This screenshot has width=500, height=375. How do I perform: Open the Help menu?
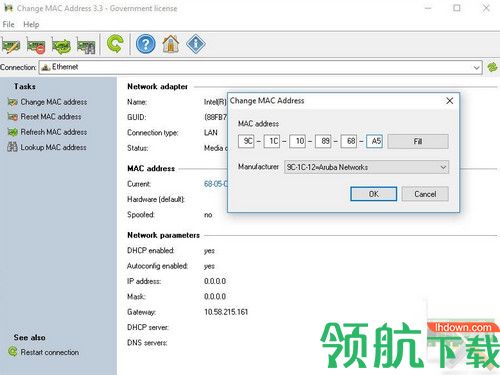point(31,24)
